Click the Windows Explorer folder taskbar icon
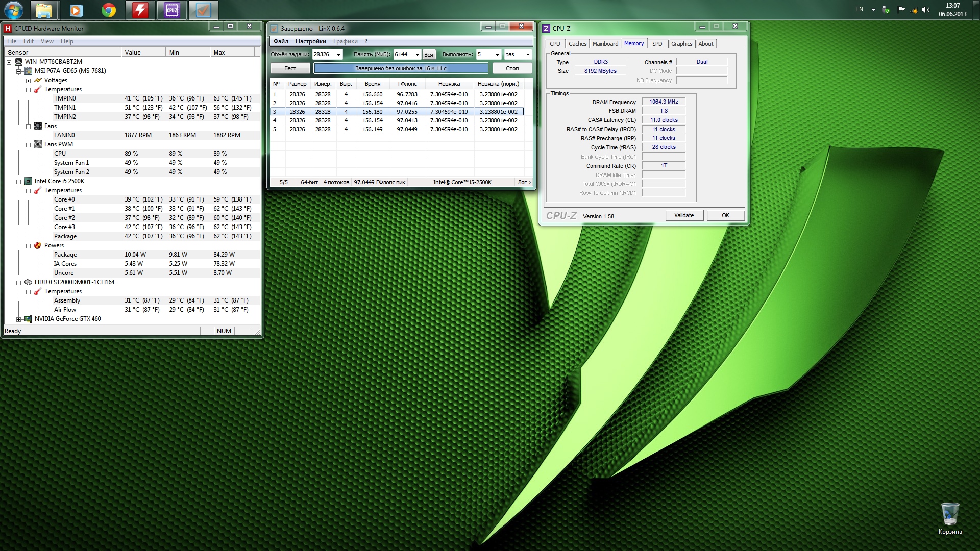 (44, 10)
